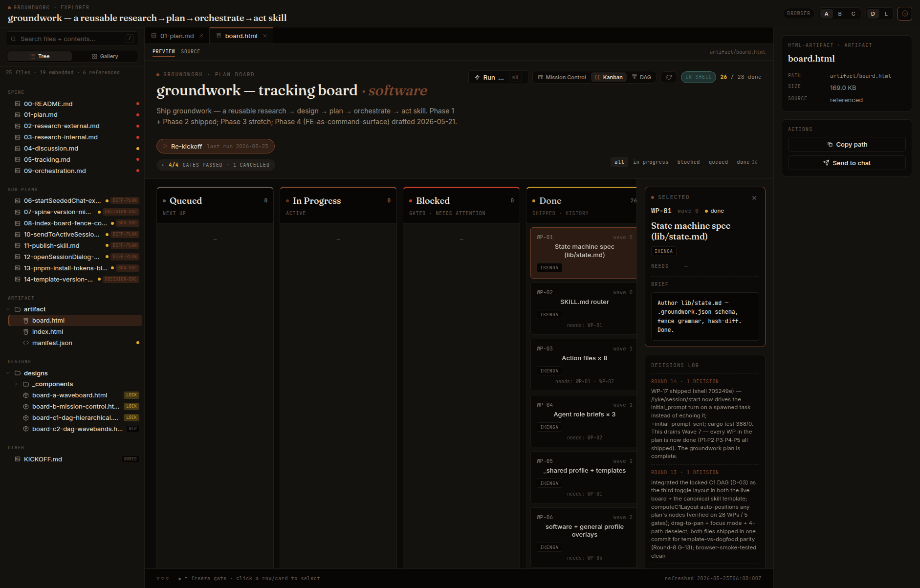
Task: Select the board.html tab
Action: pos(241,36)
